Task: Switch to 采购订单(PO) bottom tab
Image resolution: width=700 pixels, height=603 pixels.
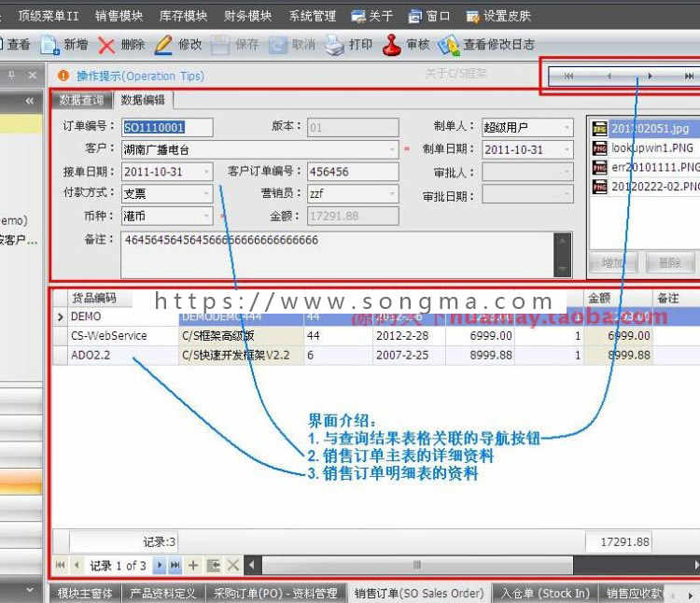Action: click(275, 594)
